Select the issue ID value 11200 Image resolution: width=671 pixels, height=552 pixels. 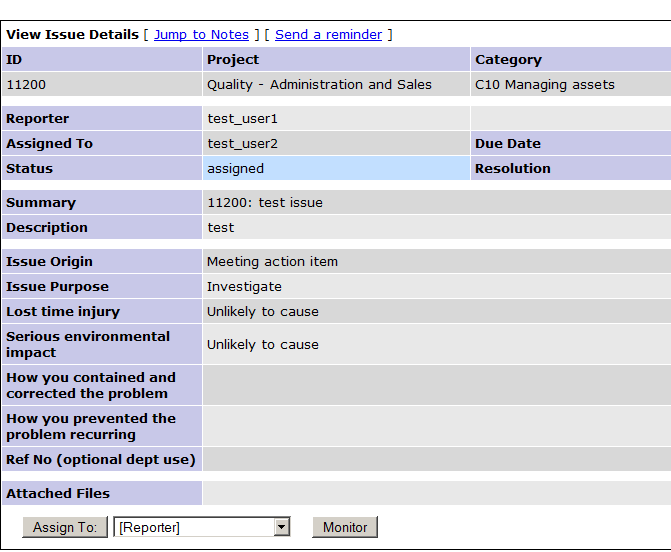tap(26, 85)
